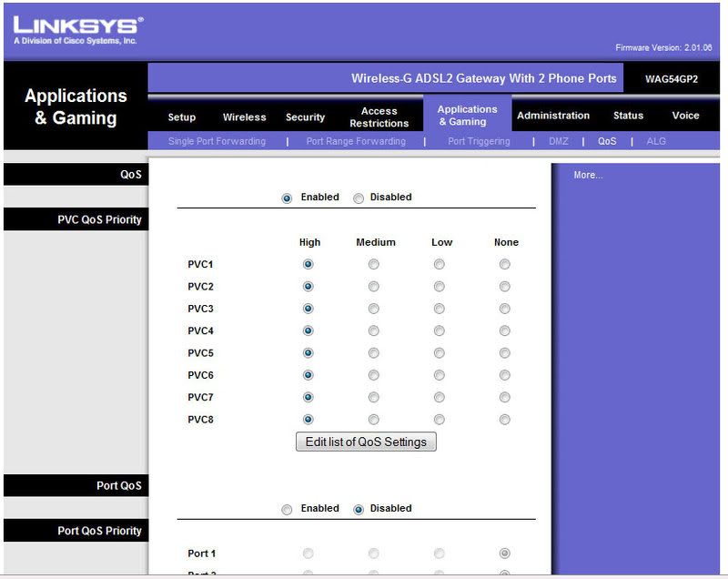Set PVC6 priority to High
The height and width of the screenshot is (579, 728).
coord(308,375)
